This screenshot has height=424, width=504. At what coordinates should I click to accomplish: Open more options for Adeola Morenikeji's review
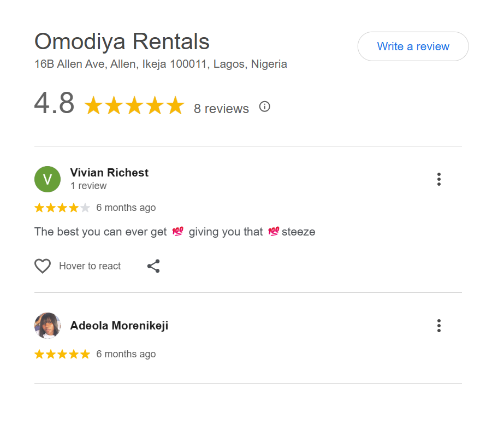438,326
